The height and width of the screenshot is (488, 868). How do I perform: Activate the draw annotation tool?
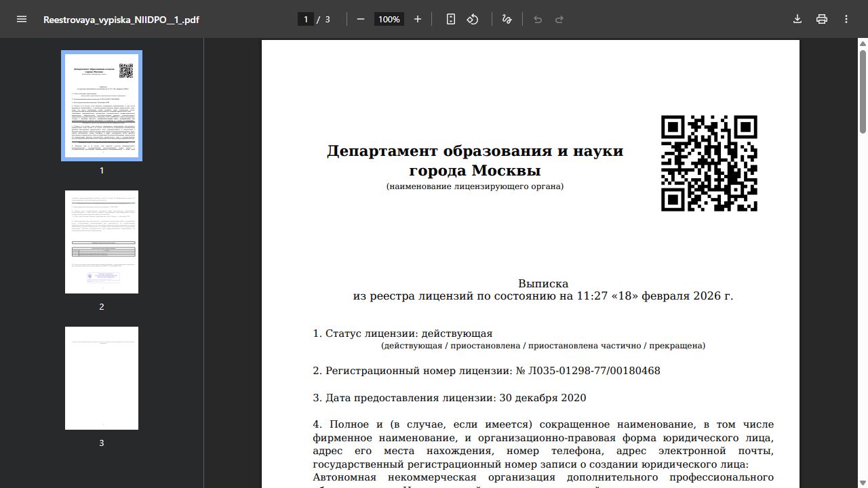[x=507, y=19]
